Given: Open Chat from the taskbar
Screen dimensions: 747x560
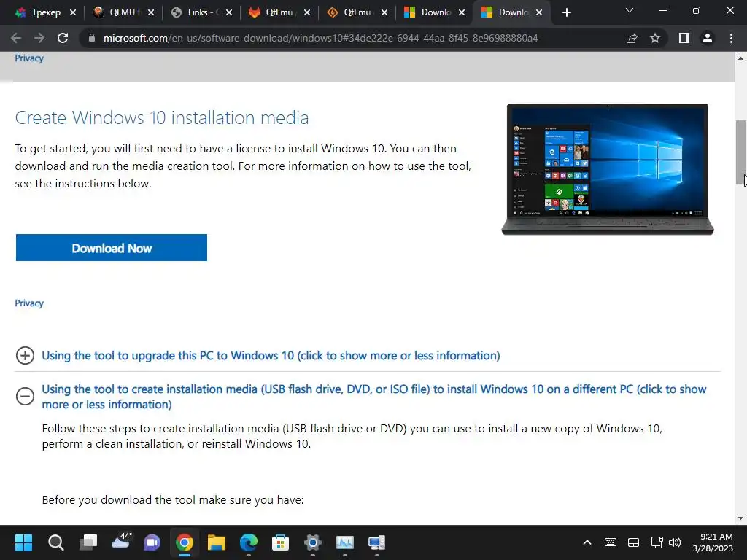Looking at the screenshot, I should tap(152, 542).
